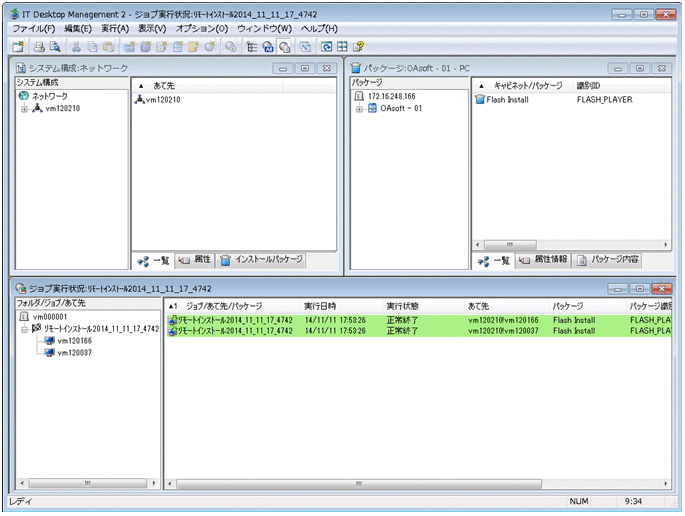Expand the OAsoft - 01 package node
Viewport: 685px width, 516px height.
click(x=360, y=109)
